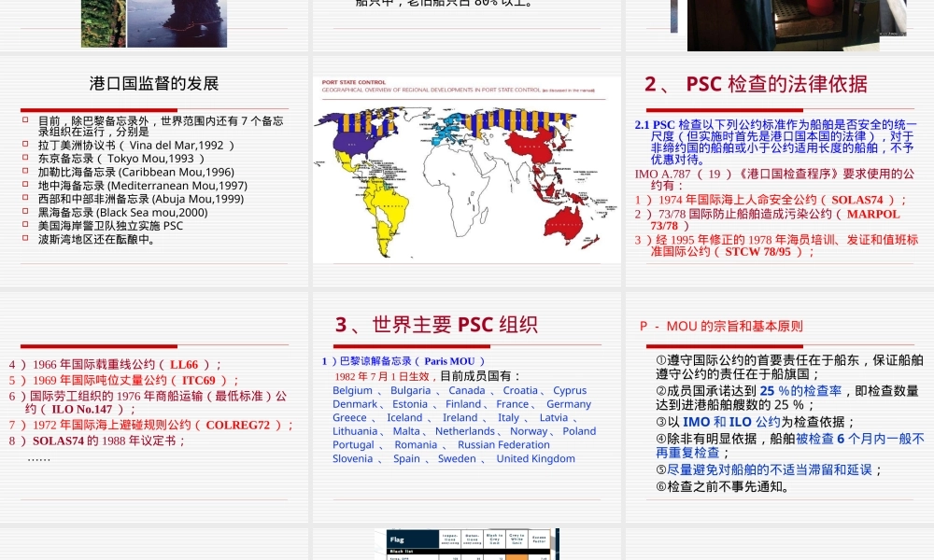Click the ILO No.147 convention item

pyautogui.click(x=148, y=402)
